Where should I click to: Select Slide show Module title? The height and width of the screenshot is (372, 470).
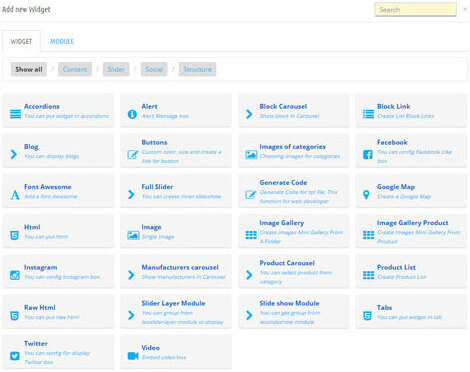tap(289, 303)
